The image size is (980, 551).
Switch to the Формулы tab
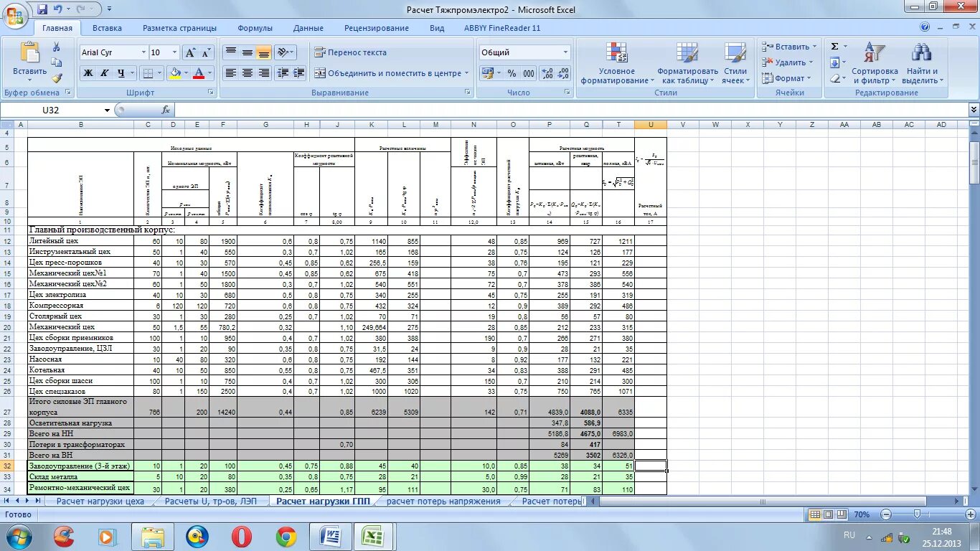point(255,28)
